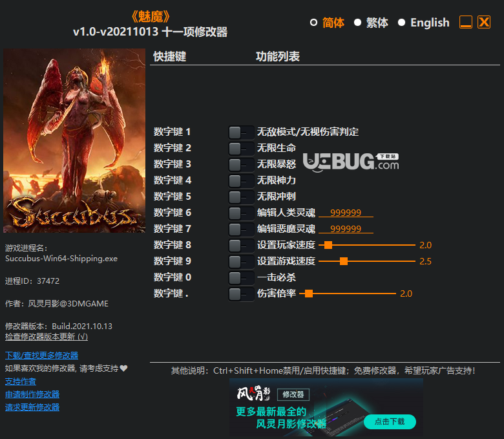Click the Succubus game cover image

[74, 140]
